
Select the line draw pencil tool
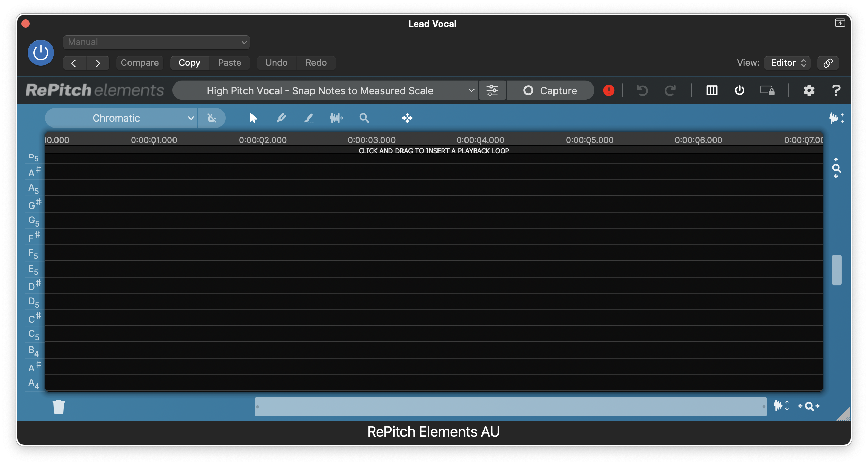309,118
